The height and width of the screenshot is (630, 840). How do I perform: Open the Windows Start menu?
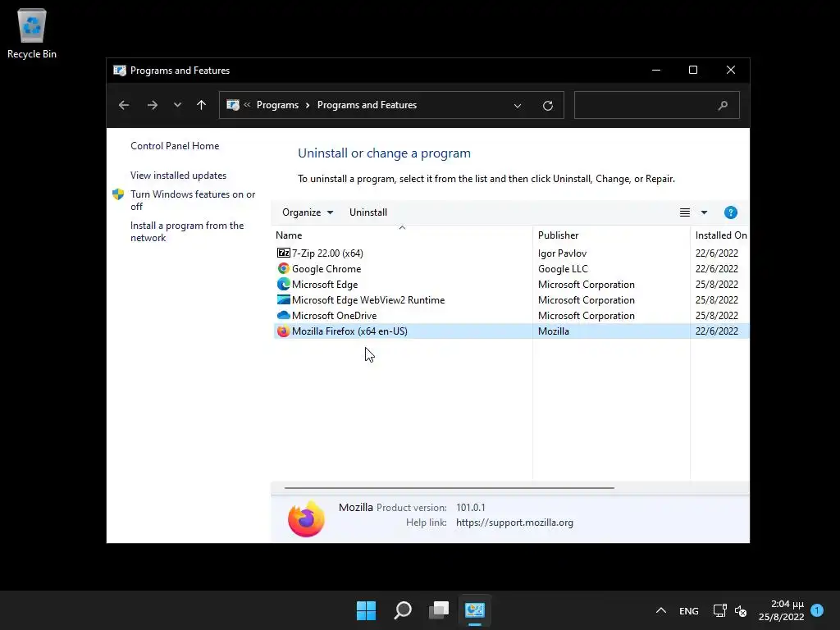point(367,610)
